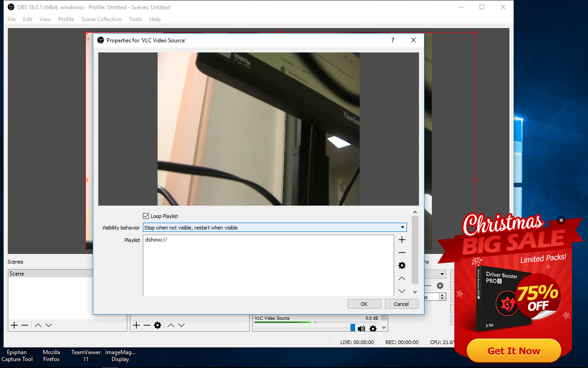Move Playlist entry down
The width and height of the screenshot is (588, 368).
click(402, 291)
